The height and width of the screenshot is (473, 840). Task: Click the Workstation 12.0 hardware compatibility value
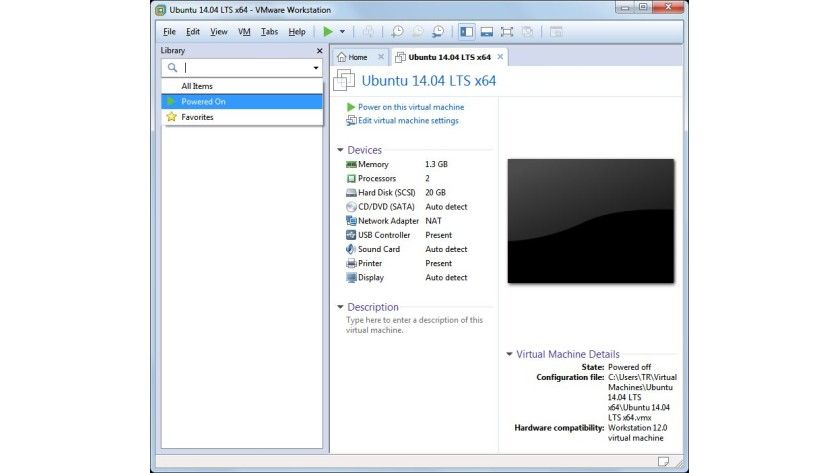[x=638, y=433]
